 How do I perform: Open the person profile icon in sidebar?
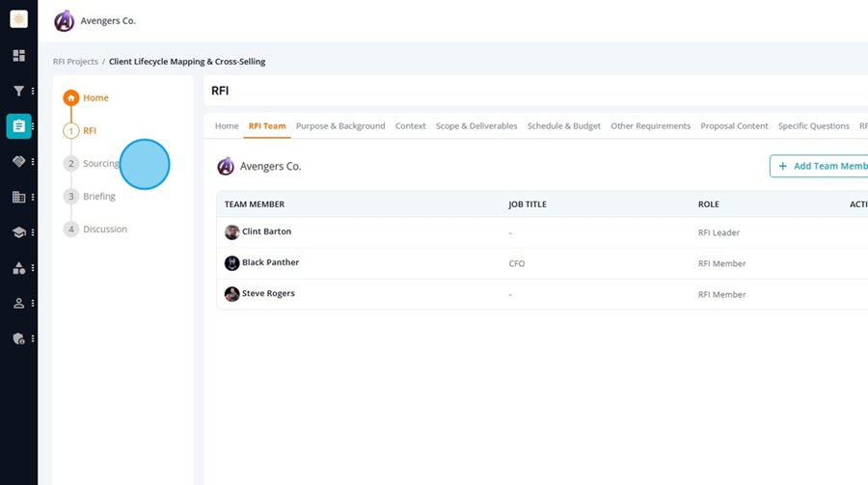pos(19,304)
